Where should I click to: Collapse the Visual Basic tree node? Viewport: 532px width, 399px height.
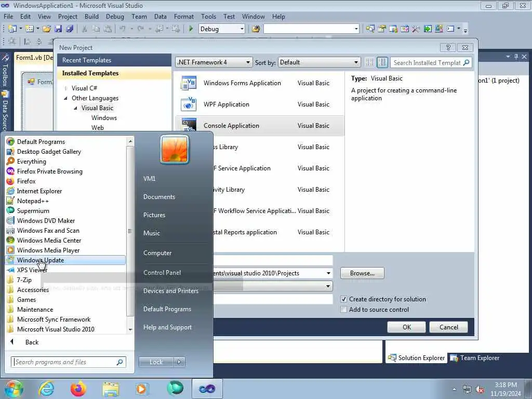75,108
